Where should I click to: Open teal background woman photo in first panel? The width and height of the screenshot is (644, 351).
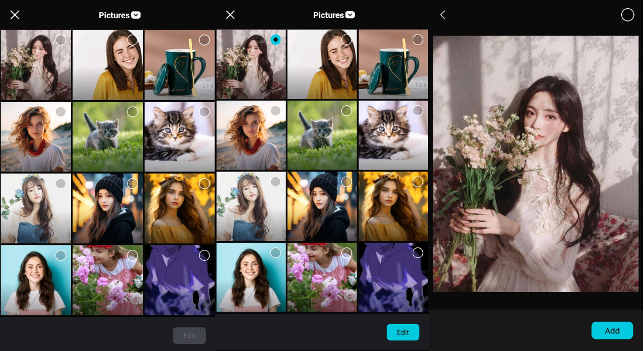[x=36, y=280]
